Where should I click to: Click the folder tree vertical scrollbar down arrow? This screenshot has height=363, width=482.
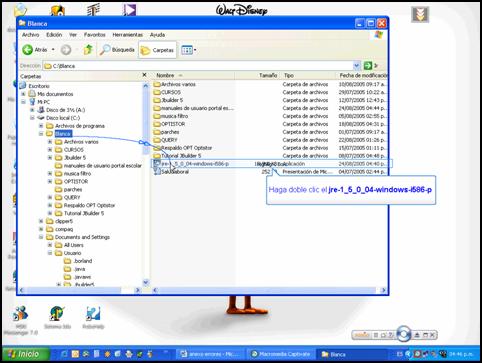pyautogui.click(x=146, y=283)
